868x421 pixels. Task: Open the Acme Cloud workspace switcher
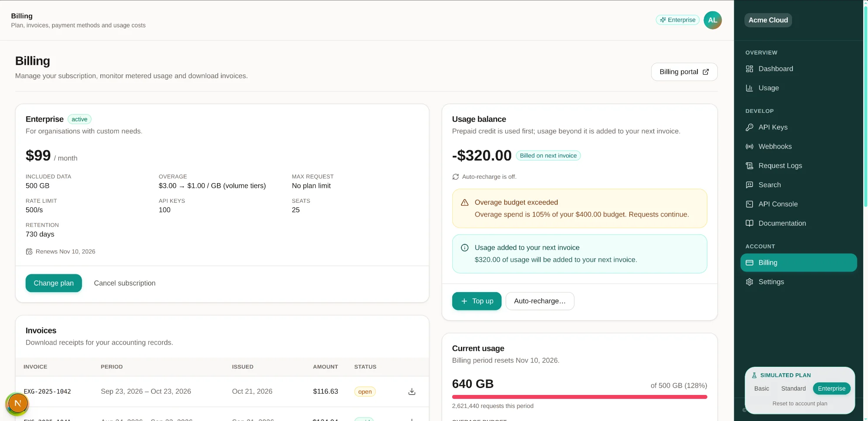click(x=768, y=20)
